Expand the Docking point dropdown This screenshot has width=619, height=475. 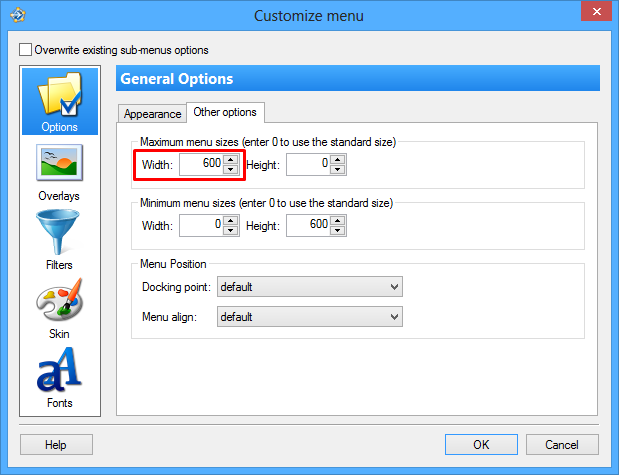(309, 287)
